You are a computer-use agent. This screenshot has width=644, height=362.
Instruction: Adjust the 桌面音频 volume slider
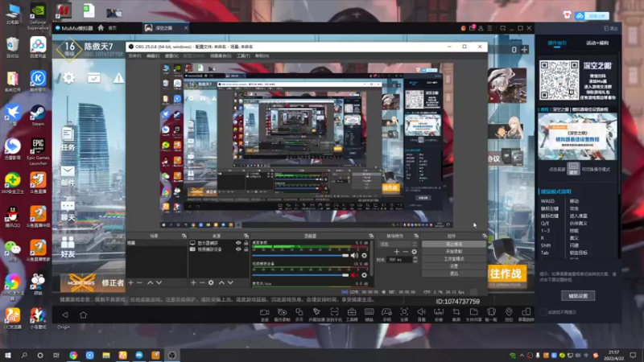pos(300,256)
